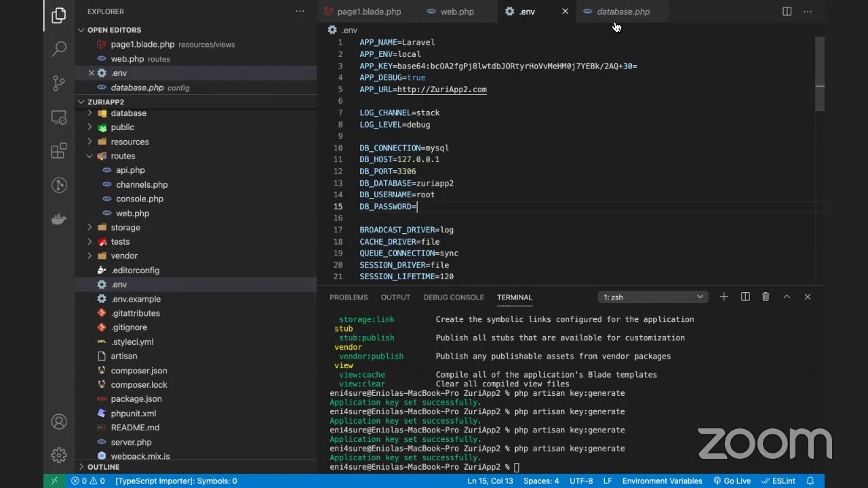Open the Remote Explorer view icon

tap(59, 117)
